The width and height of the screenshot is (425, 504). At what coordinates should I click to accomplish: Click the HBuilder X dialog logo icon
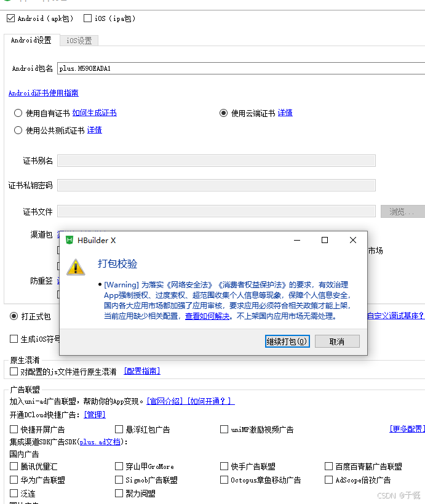pos(70,240)
